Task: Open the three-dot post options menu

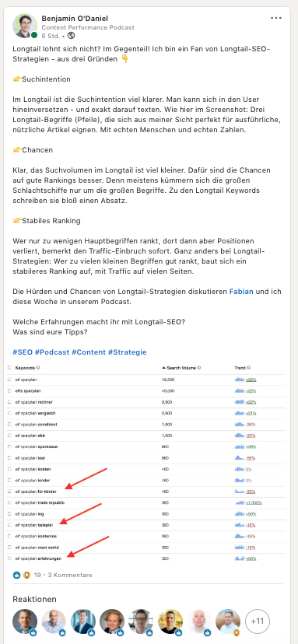Action: point(276,18)
